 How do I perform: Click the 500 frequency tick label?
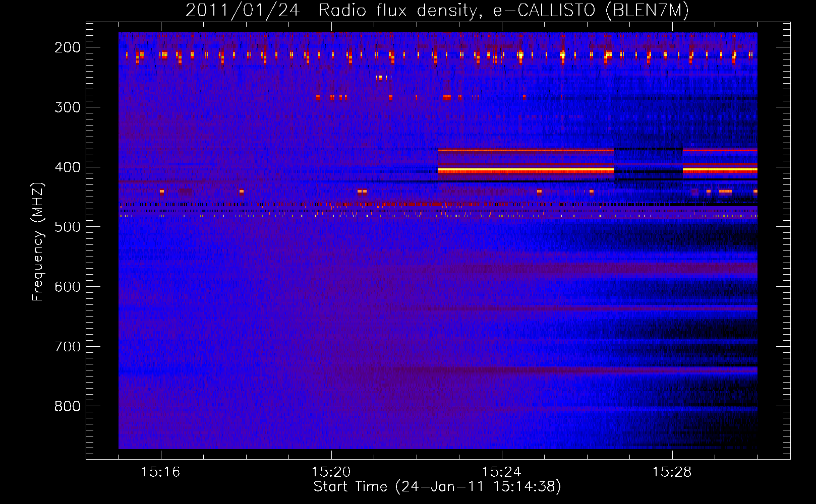tap(68, 226)
